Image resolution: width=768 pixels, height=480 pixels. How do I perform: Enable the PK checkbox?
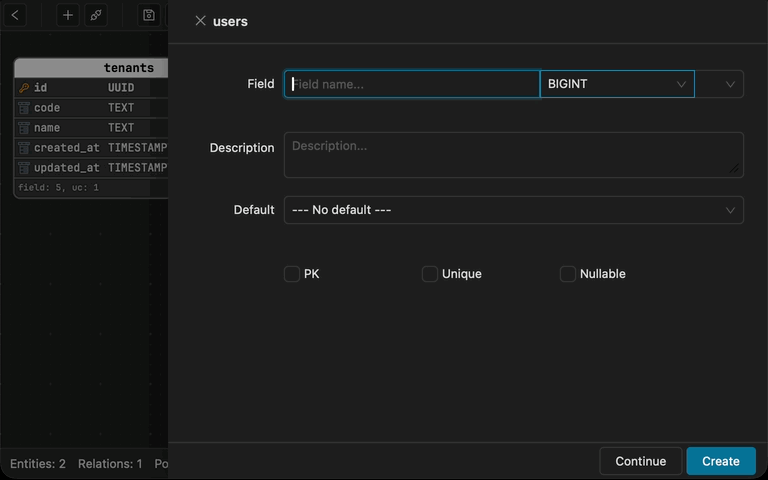click(x=292, y=274)
